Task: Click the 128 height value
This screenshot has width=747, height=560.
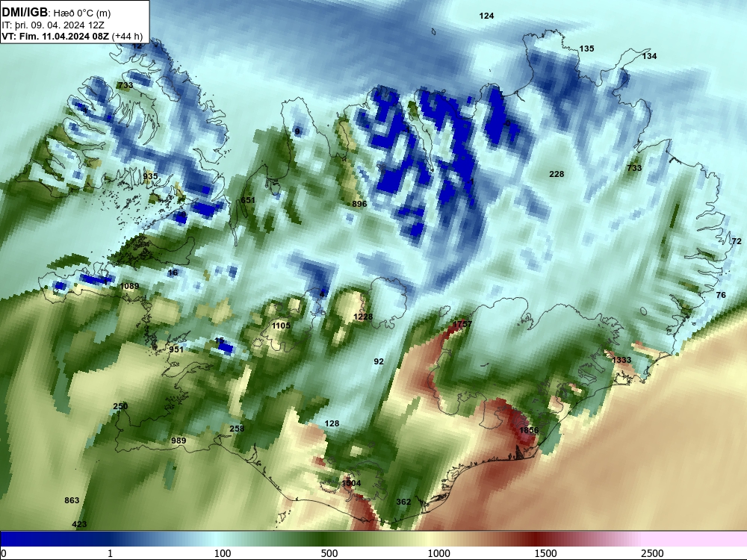Action: pyautogui.click(x=332, y=423)
